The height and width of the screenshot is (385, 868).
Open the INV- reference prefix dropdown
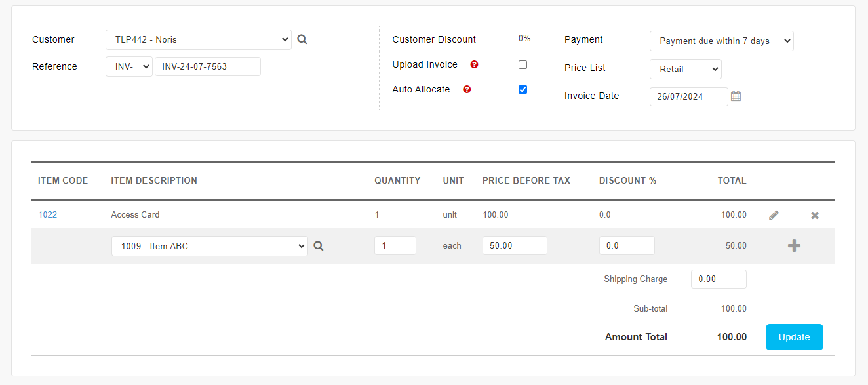[129, 66]
